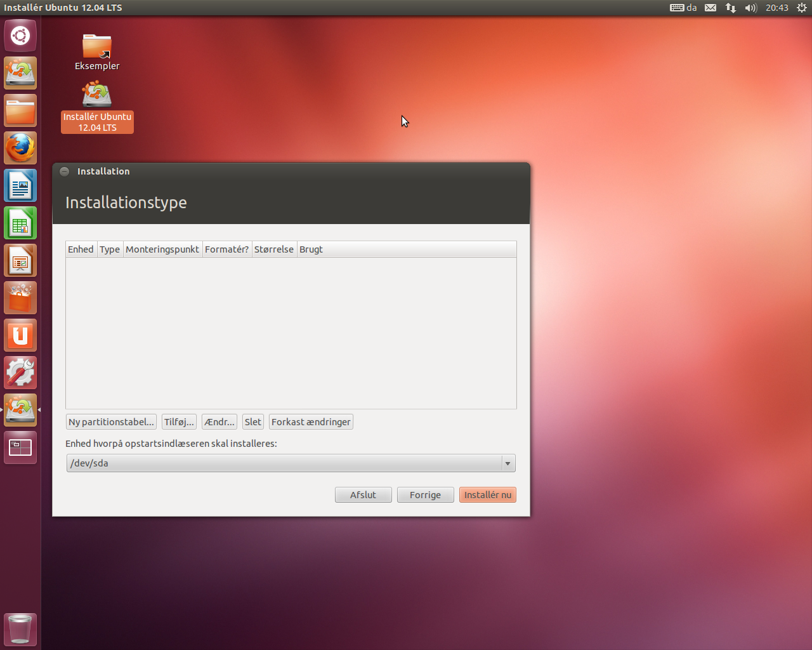The height and width of the screenshot is (650, 812).
Task: Expand the /dev/sda bootloader device dropdown
Action: point(291,463)
